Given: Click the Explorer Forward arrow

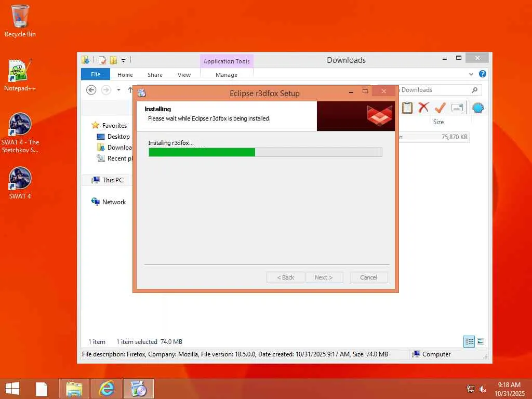Looking at the screenshot, I should pyautogui.click(x=106, y=90).
